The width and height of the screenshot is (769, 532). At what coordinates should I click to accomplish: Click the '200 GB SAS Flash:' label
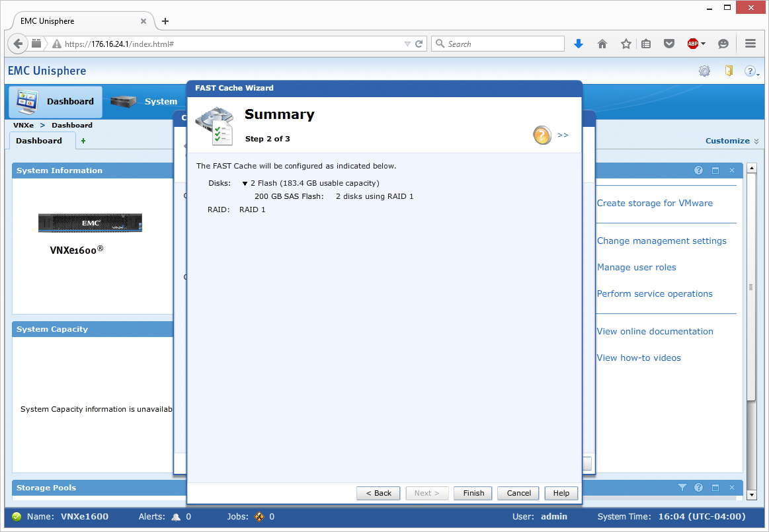pyautogui.click(x=290, y=197)
